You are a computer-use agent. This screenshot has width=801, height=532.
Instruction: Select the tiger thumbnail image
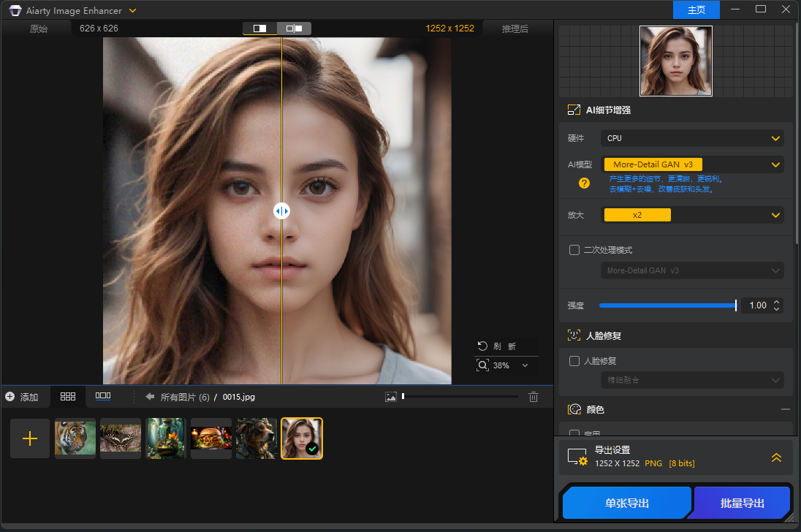point(75,438)
